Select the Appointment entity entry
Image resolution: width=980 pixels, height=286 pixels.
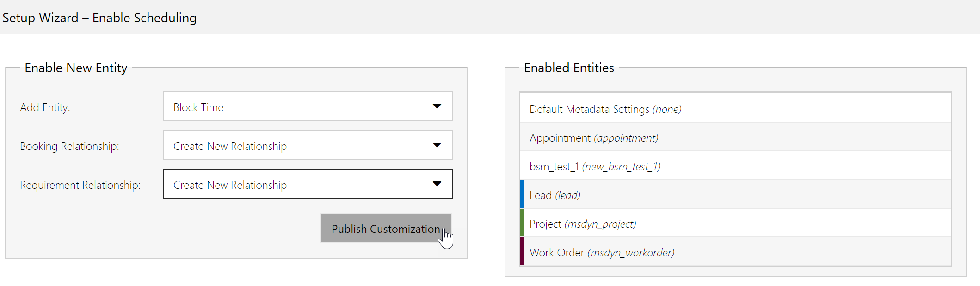pyautogui.click(x=593, y=137)
